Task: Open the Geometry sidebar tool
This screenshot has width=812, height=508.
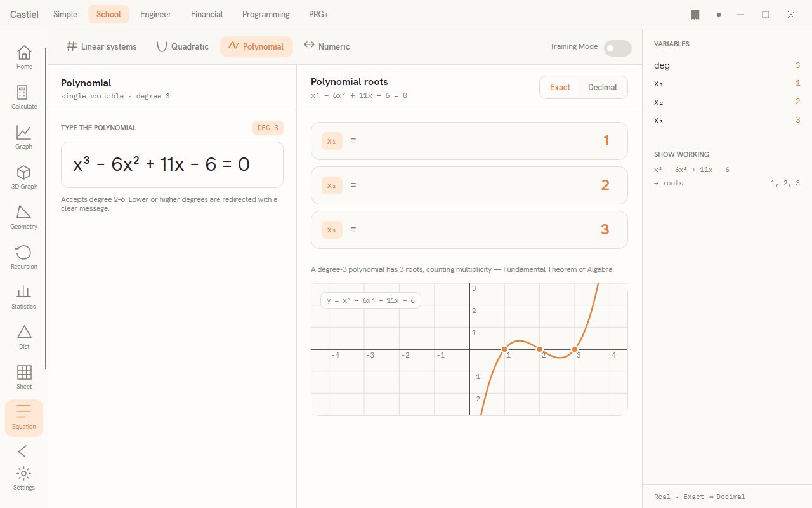Action: [x=24, y=218]
